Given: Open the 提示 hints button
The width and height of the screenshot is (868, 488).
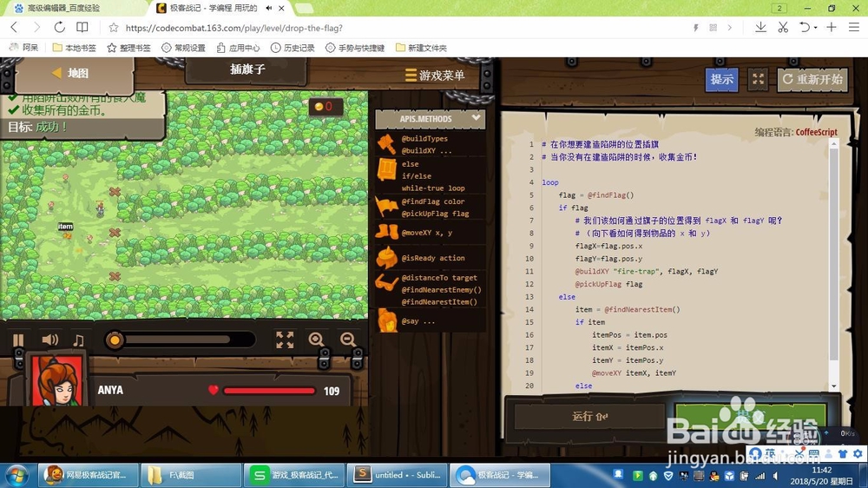Looking at the screenshot, I should (x=721, y=79).
